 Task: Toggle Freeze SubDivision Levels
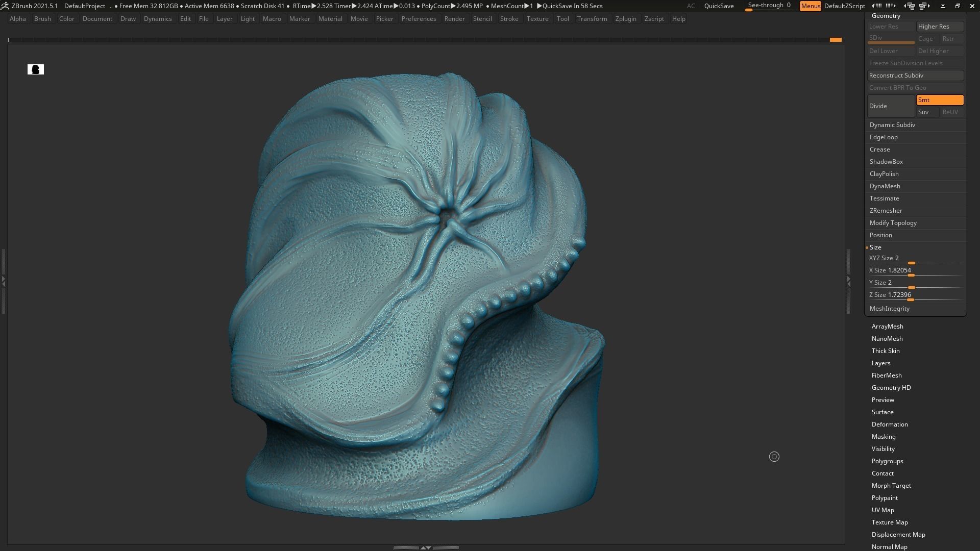tap(915, 63)
